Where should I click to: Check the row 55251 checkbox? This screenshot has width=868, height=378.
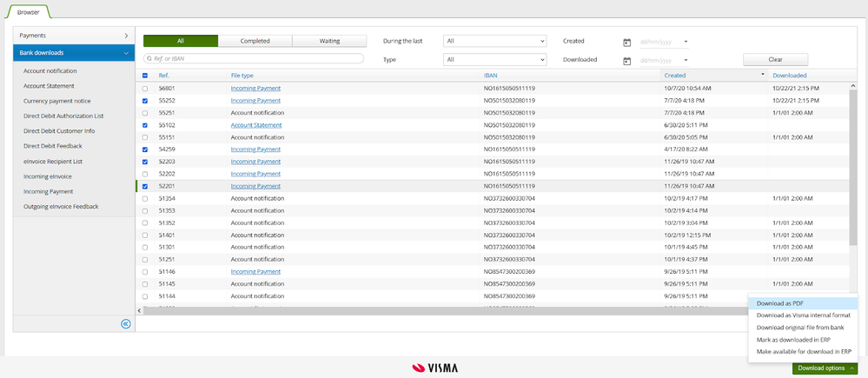point(145,113)
